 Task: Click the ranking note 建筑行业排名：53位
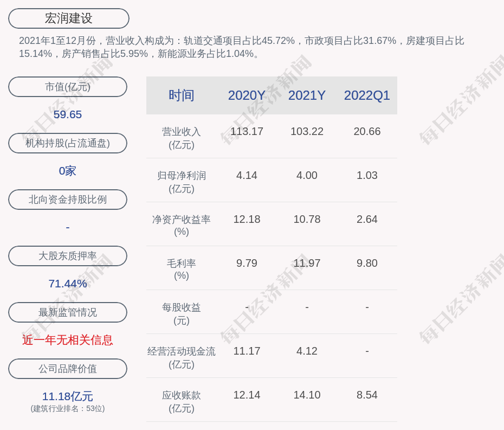click(x=68, y=408)
